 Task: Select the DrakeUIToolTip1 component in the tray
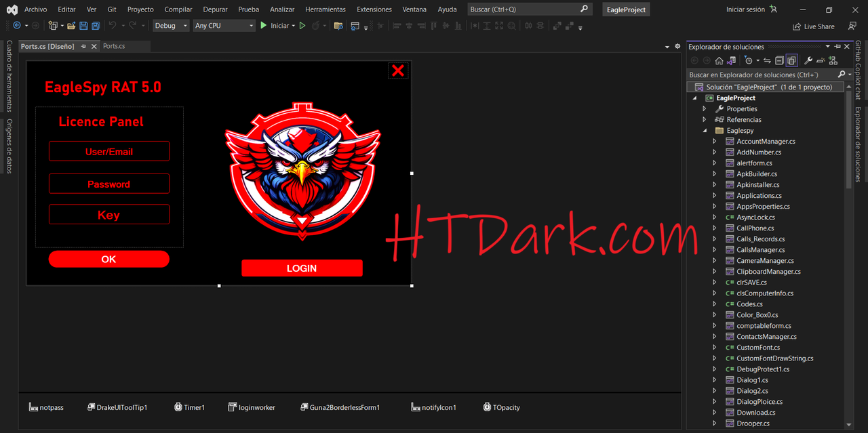point(117,407)
